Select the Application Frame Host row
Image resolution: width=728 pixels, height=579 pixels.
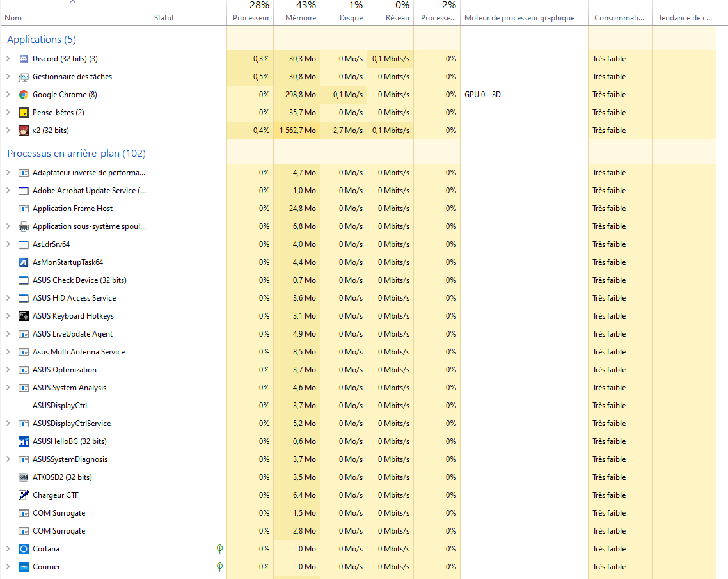pos(72,209)
